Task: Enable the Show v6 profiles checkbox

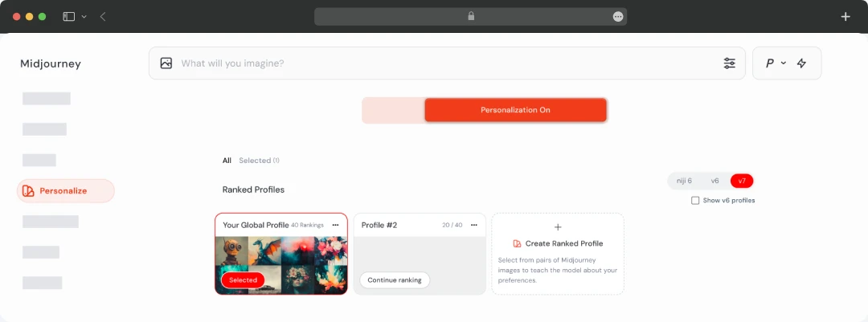Action: 695,200
